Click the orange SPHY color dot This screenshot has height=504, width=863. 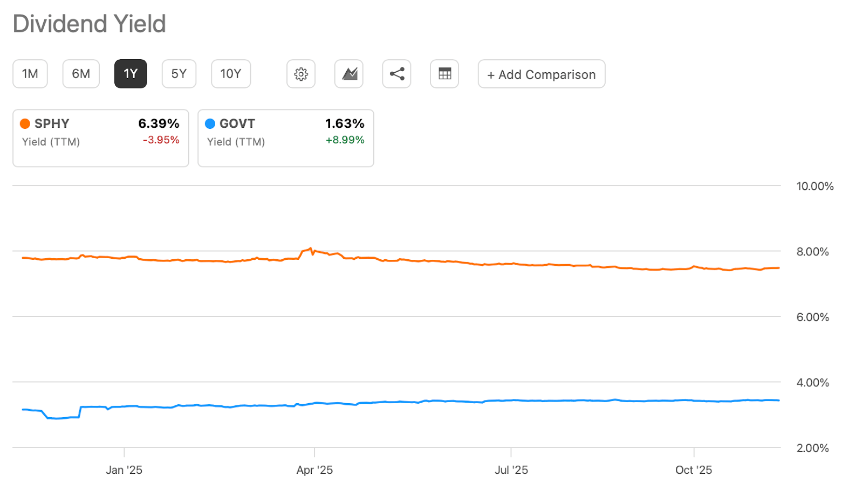(25, 123)
